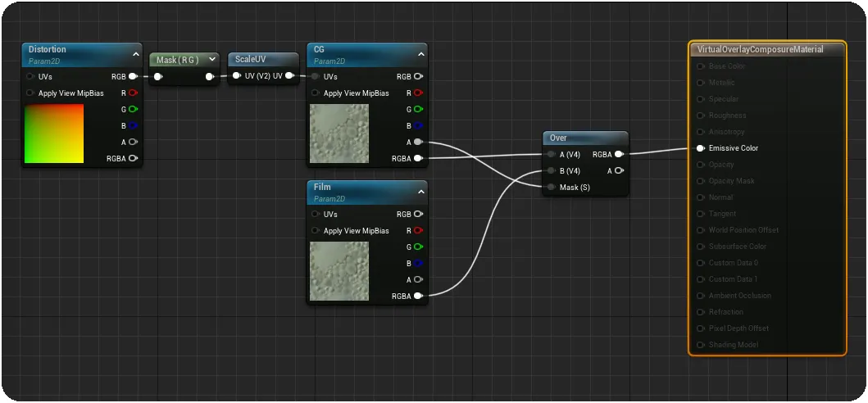The width and height of the screenshot is (868, 403).
Task: Click the Over node Mask (S) input pin
Action: (551, 187)
